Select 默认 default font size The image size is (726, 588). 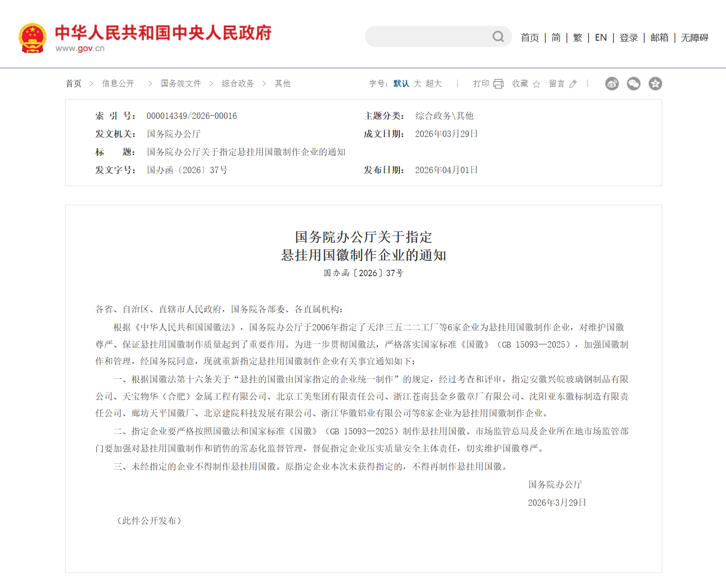coord(401,84)
